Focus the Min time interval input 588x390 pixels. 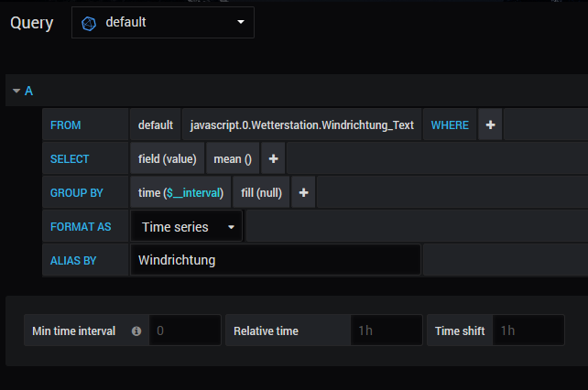coord(185,330)
